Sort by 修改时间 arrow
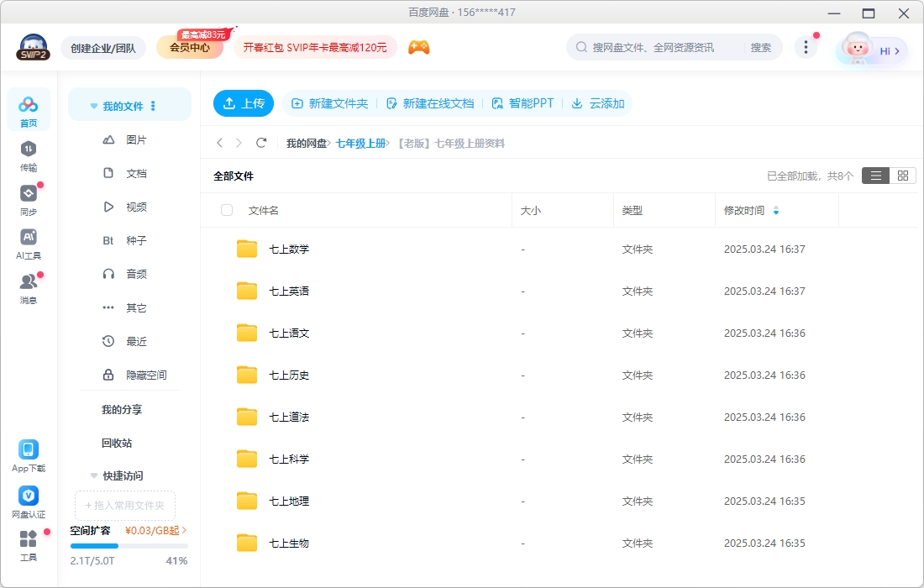924x588 pixels. 776,210
